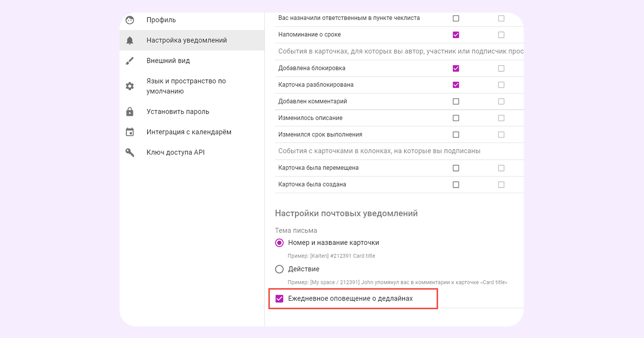Toggle second checkbox for Добавлен комментарий

(501, 101)
